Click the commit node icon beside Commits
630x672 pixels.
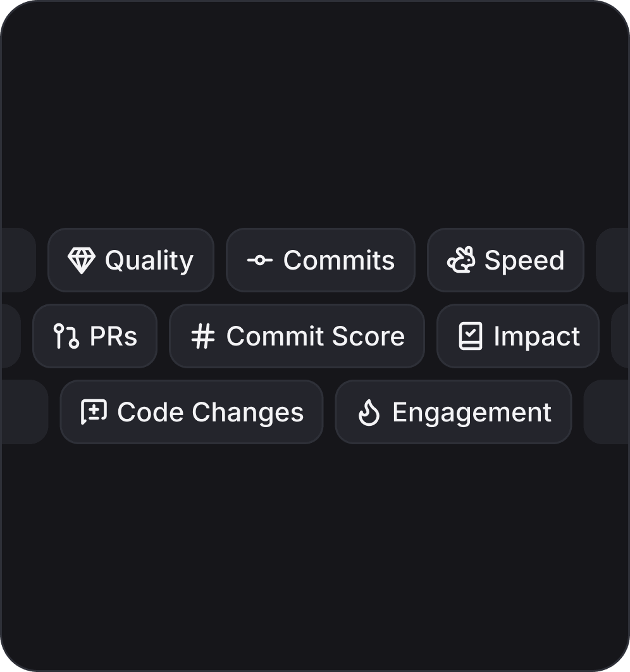pos(259,260)
